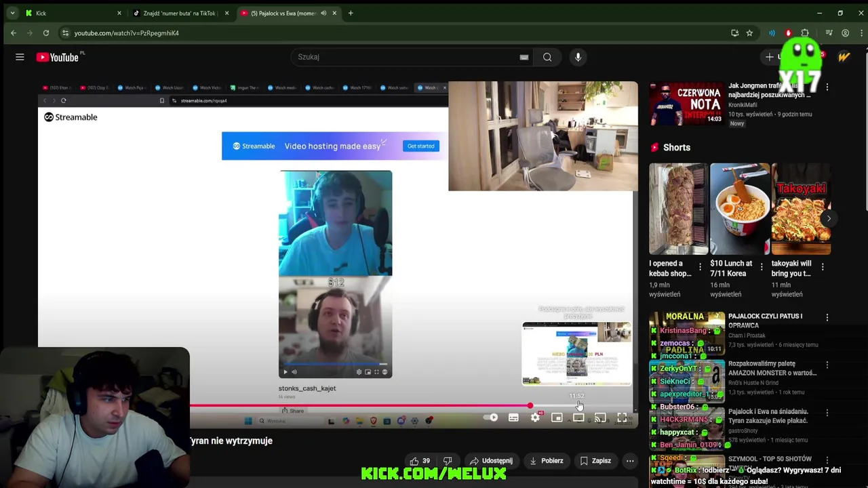Image resolution: width=868 pixels, height=488 pixels.
Task: Open options for the kebab shop short
Action: [x=700, y=267]
